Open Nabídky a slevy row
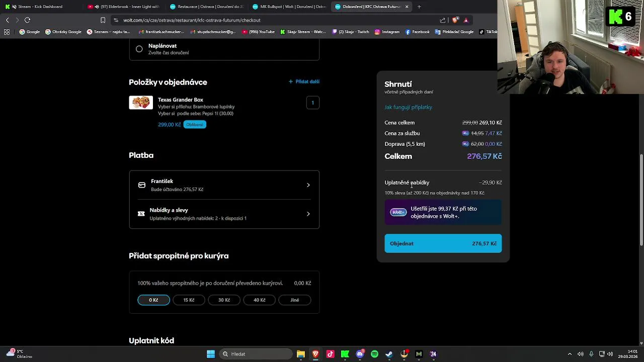Viewport: 644px width, 362px height. [x=224, y=214]
